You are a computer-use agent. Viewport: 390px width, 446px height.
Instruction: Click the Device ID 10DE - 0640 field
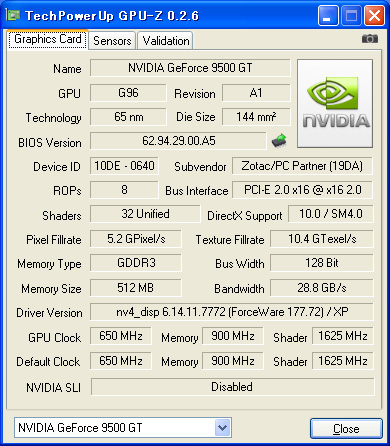pos(124,166)
